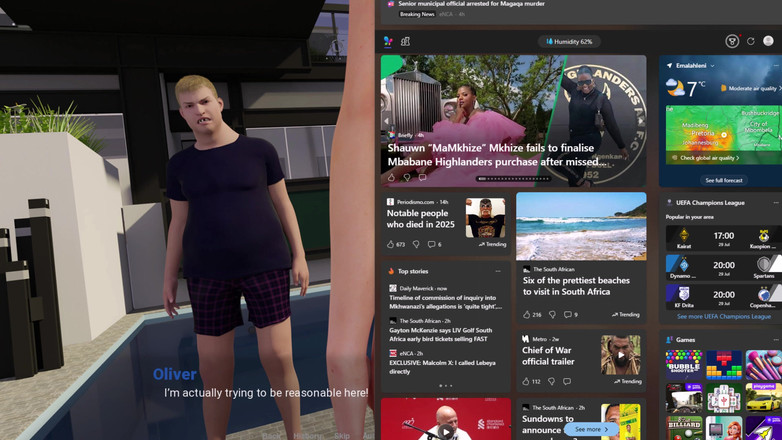Launch the yellow sports car game

(x=764, y=398)
